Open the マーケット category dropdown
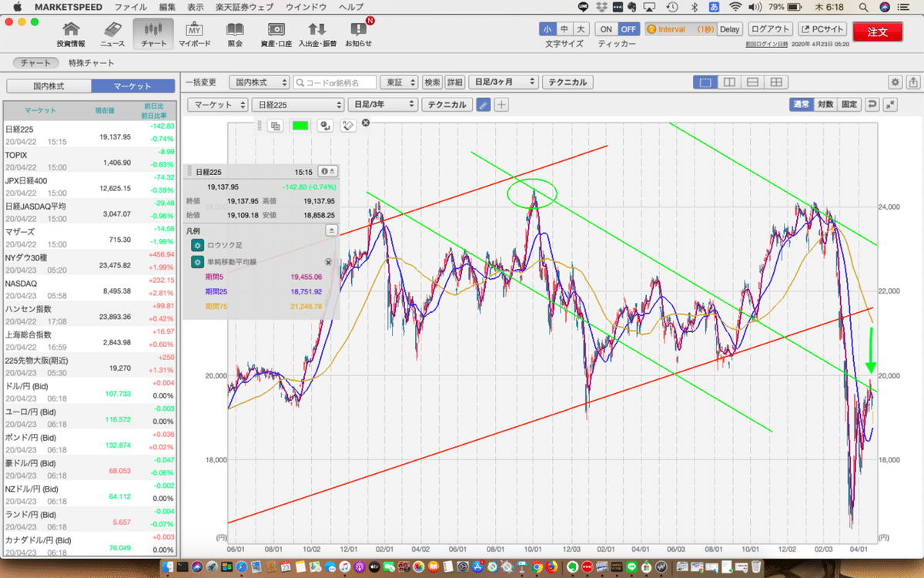Viewport: 924px width, 578px height. pyautogui.click(x=219, y=105)
